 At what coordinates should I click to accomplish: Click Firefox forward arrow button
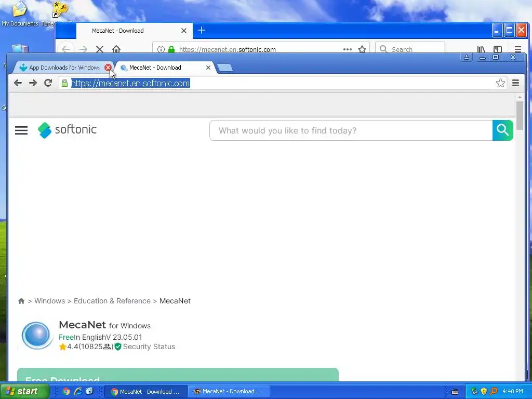(x=83, y=49)
